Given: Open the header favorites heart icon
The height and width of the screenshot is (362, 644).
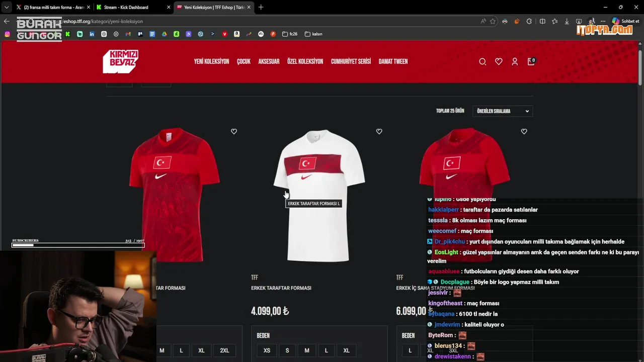Looking at the screenshot, I should click(x=499, y=61).
